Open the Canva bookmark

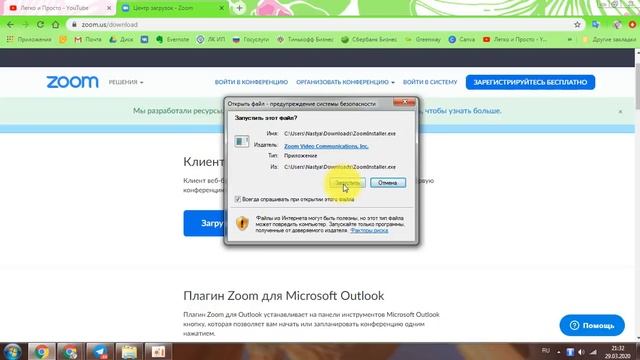pos(462,40)
